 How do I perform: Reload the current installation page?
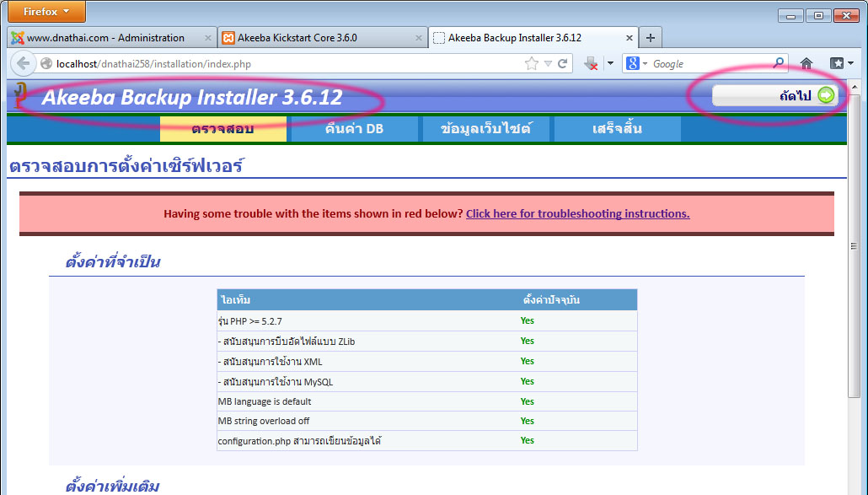561,62
